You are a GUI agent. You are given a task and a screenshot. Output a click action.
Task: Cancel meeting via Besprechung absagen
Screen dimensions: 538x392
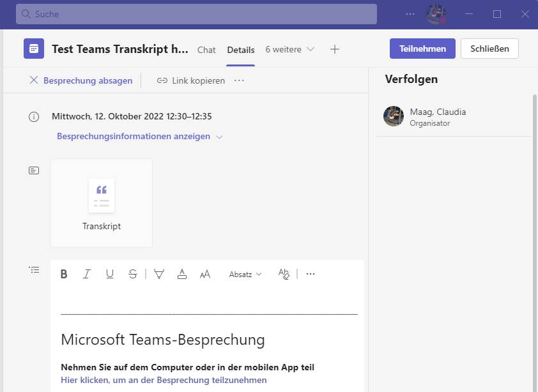click(x=88, y=80)
